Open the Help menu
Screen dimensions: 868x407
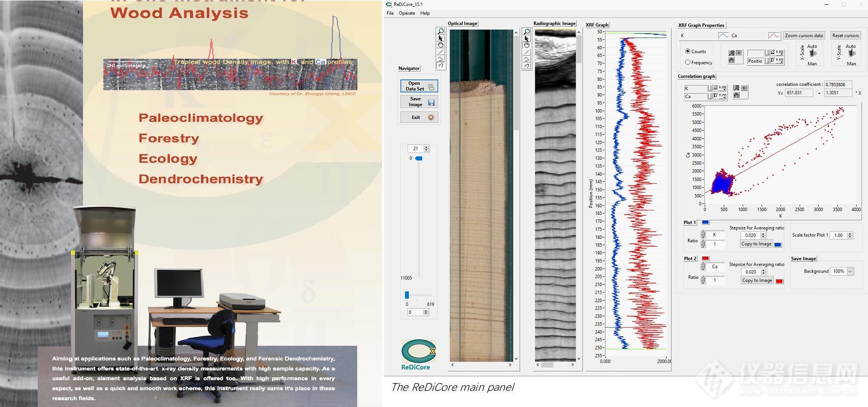[425, 13]
